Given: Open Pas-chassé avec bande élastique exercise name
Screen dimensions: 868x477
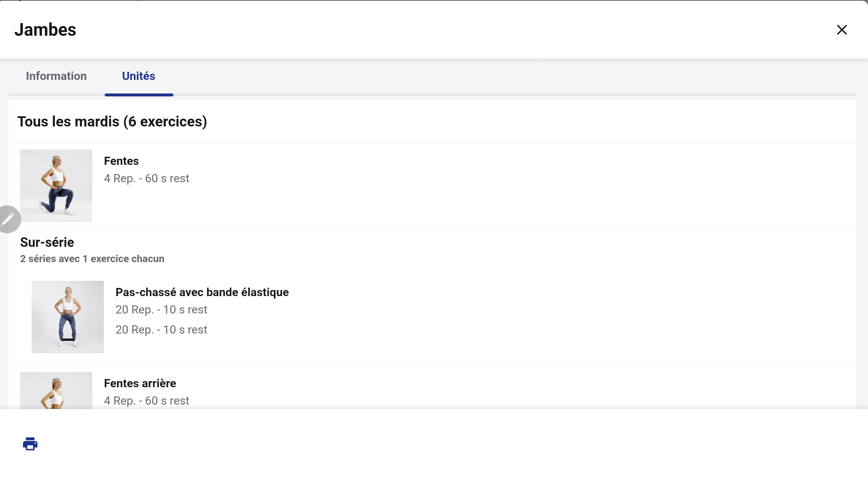Looking at the screenshot, I should point(202,292).
